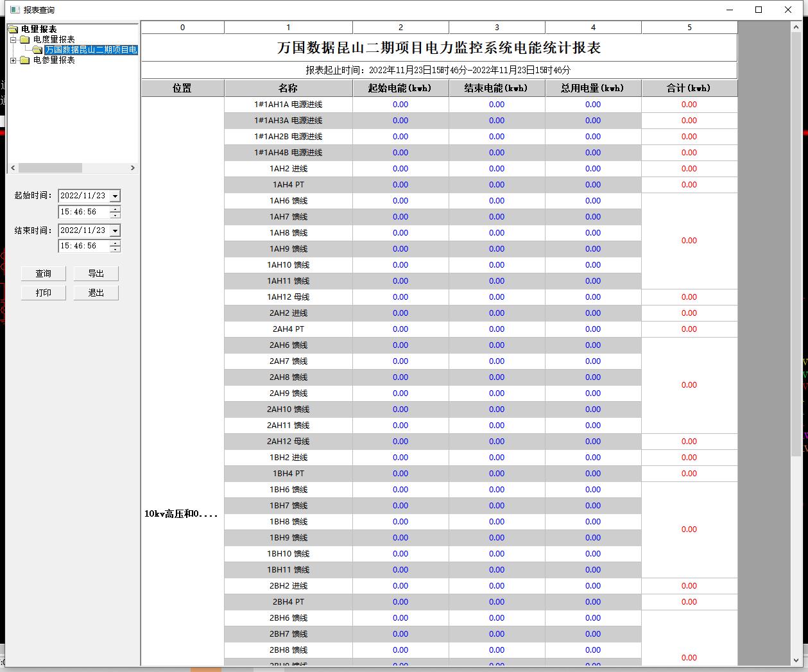808x672 pixels.
Task: Select column header 0
Action: coord(183,28)
